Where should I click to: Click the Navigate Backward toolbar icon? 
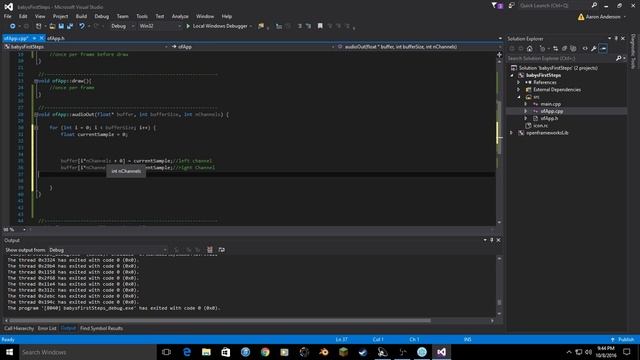pos(12,26)
